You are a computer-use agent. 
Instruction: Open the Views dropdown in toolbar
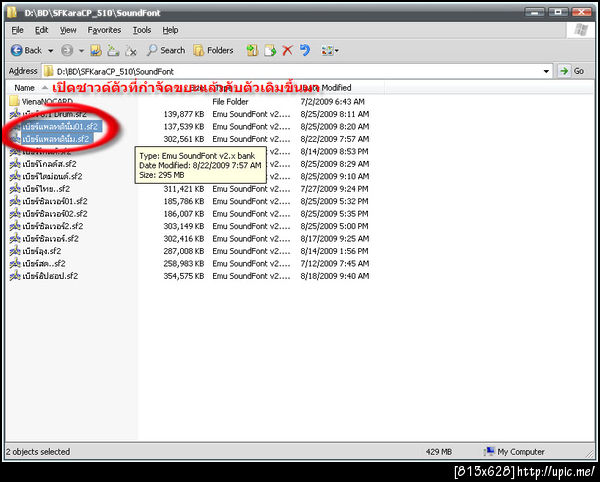point(330,50)
